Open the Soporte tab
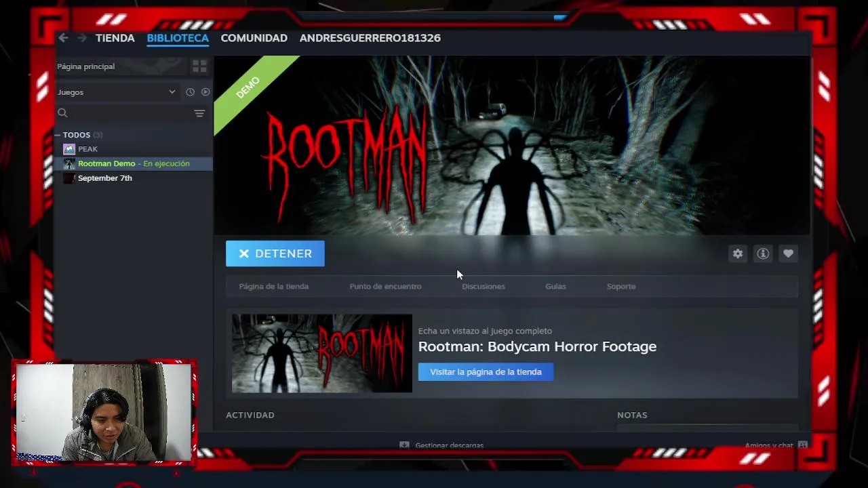Screen dimensions: 868x488 coord(621,287)
